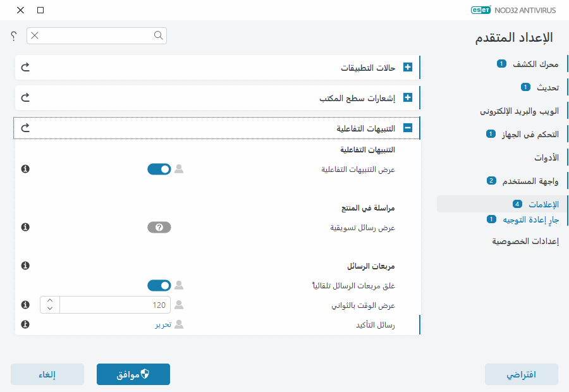Show info for عرض التنبيهات التفاعلية
569x392 pixels.
coord(25,169)
